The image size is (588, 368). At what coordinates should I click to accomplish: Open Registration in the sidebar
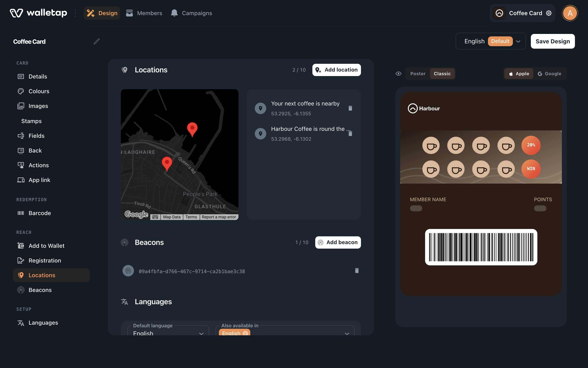tap(51, 260)
